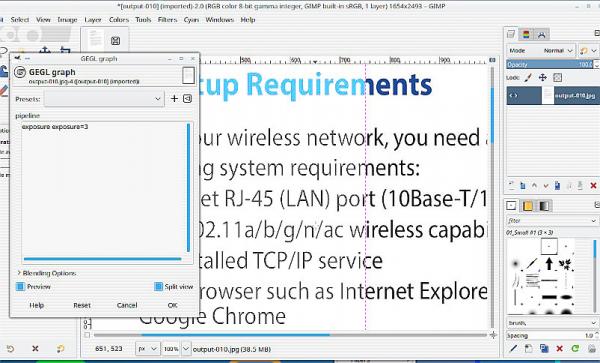Edit the selected brush
The width and height of the screenshot is (600, 363).
[x=514, y=348]
